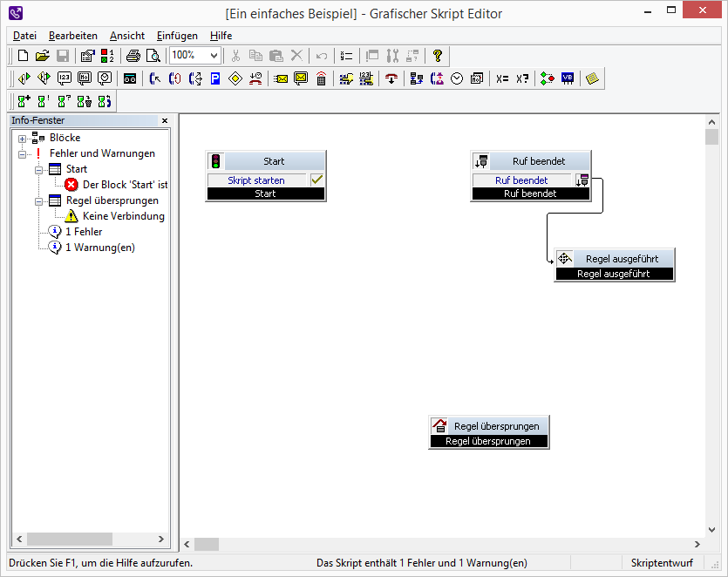
Task: Collapse the 'Fehler und Warnungen' tree node
Action: point(22,153)
